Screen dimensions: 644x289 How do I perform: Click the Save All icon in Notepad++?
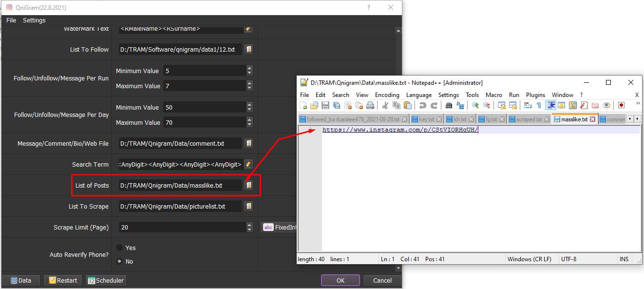[x=337, y=105]
